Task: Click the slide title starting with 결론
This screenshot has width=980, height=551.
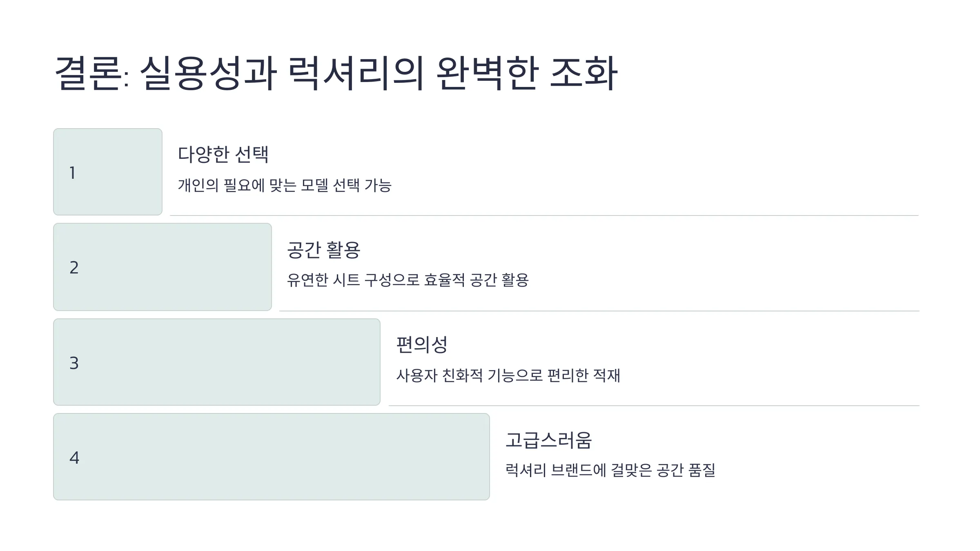Action: [x=336, y=73]
